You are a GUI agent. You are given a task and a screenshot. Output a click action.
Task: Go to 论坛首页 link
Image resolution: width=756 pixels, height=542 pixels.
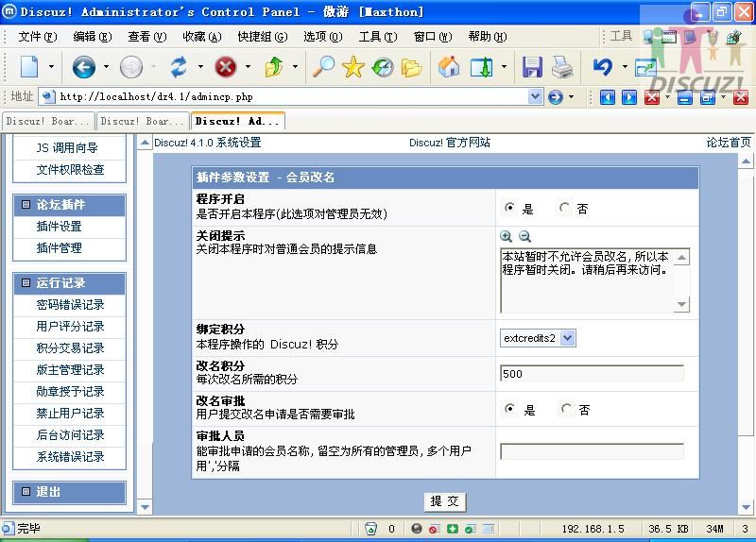coord(728,143)
